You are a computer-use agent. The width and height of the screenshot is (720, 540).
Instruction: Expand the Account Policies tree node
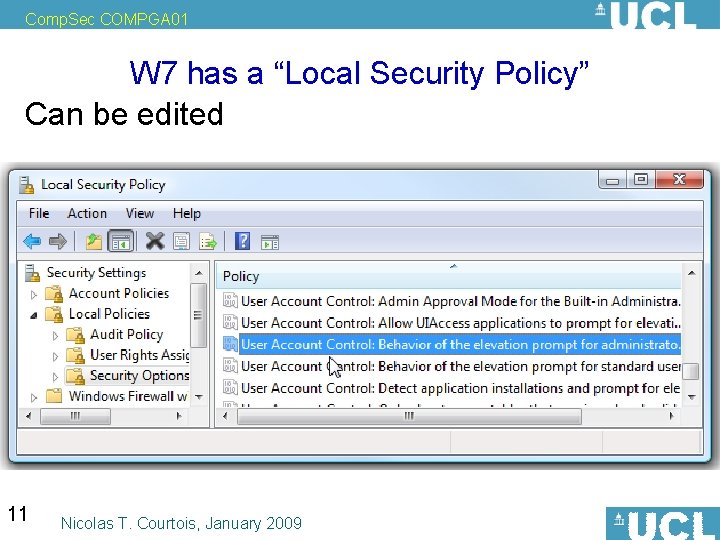[34, 294]
